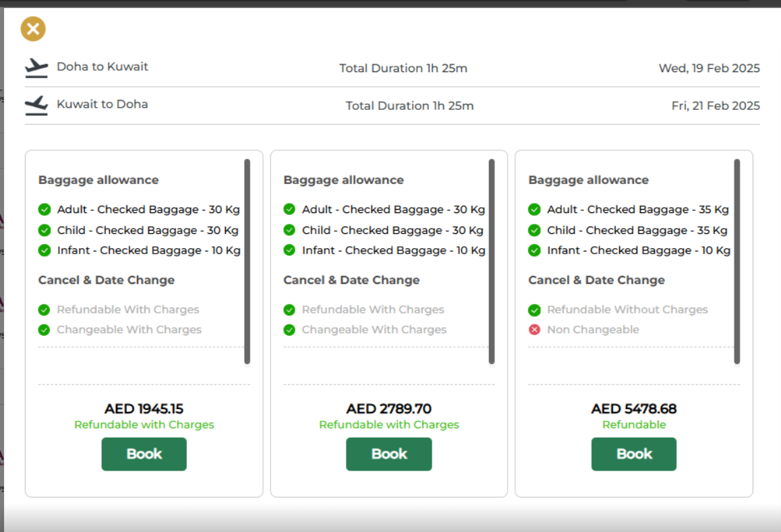The width and height of the screenshot is (781, 532).
Task: Click check icon for Adult 35 Kg baggage
Action: [x=534, y=210]
